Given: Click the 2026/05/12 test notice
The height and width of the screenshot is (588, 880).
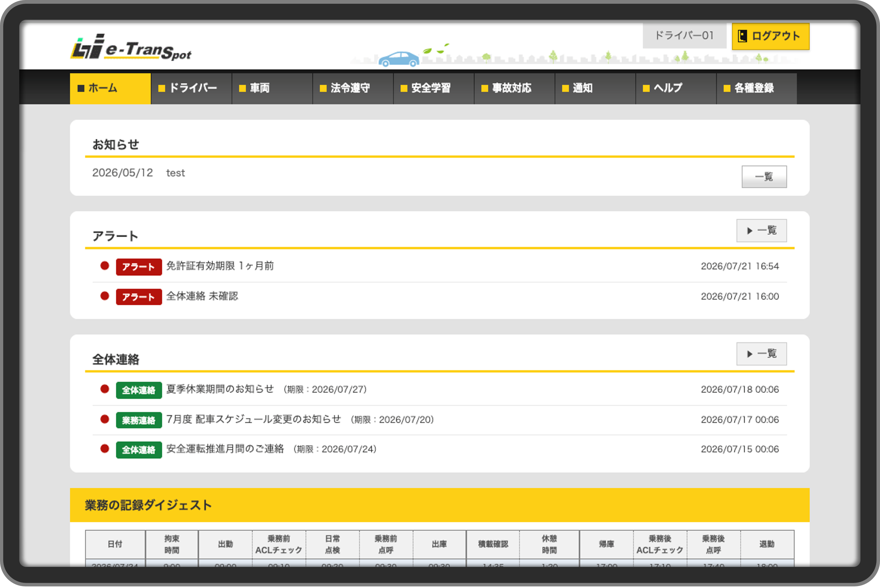Looking at the screenshot, I should 139,172.
